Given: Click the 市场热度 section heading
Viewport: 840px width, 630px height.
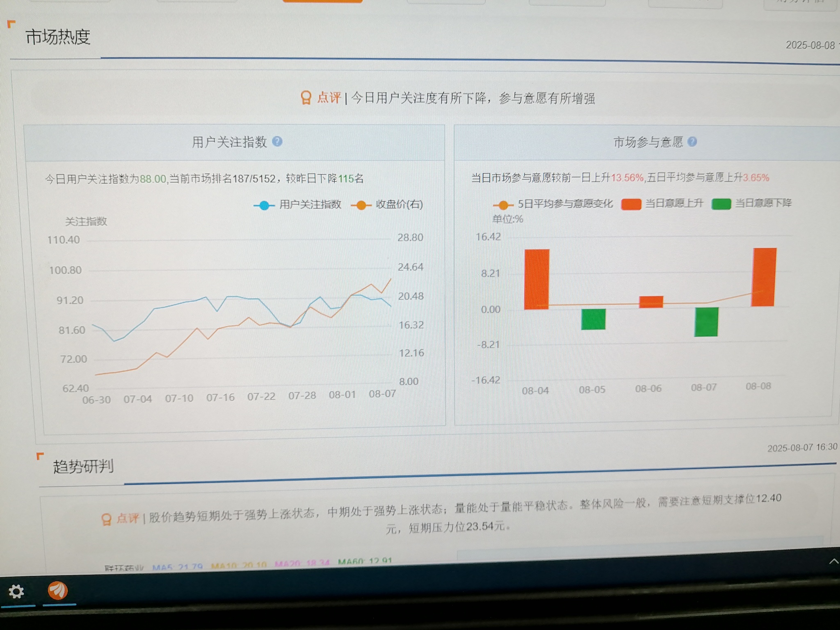Looking at the screenshot, I should [58, 37].
